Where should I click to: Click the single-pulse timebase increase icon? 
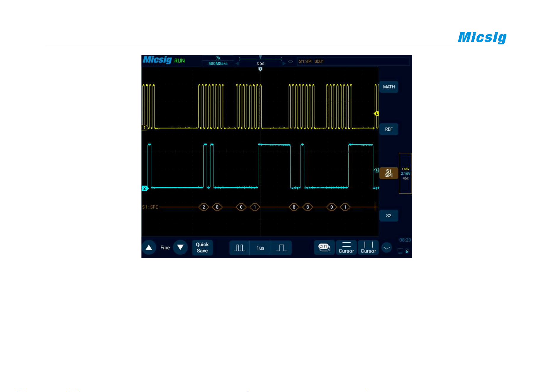point(281,248)
